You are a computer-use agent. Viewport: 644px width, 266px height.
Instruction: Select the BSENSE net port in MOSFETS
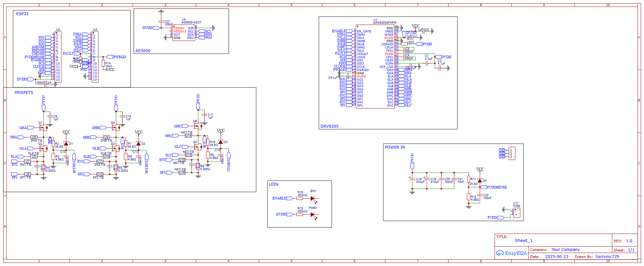coord(147,163)
